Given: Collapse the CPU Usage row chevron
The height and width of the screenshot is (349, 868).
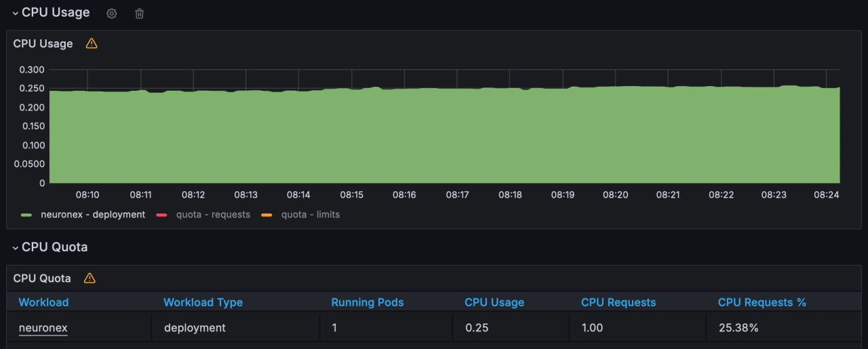Looking at the screenshot, I should 15,14.
